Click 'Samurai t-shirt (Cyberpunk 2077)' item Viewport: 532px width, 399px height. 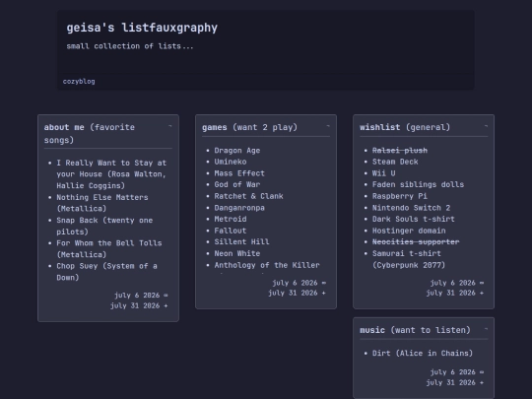tap(409, 259)
